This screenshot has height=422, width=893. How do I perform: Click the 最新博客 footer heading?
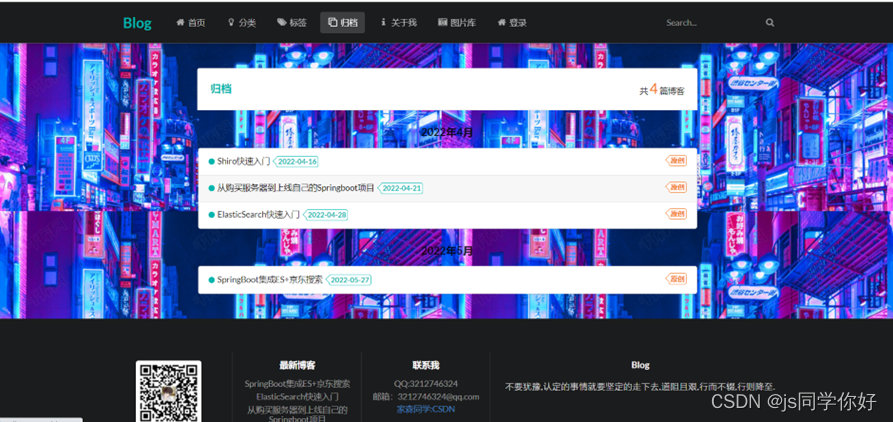pyautogui.click(x=297, y=366)
